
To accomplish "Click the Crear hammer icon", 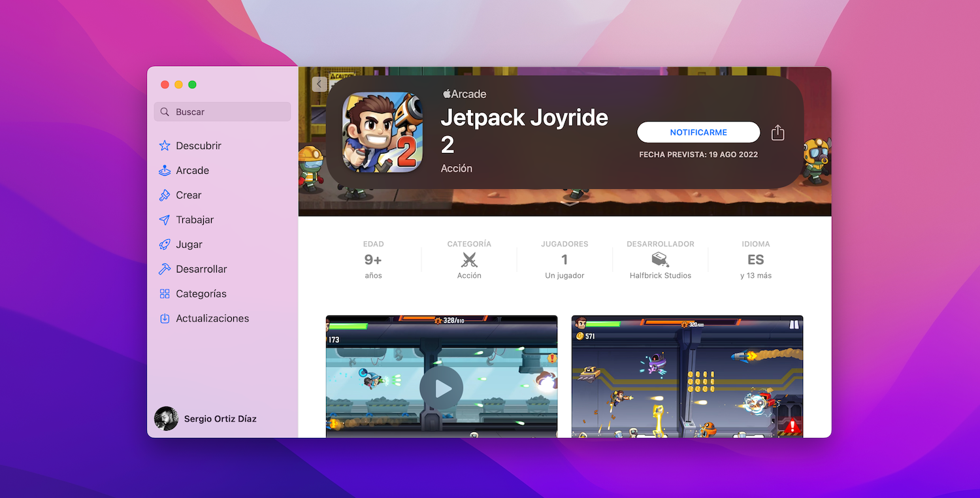I will point(165,195).
